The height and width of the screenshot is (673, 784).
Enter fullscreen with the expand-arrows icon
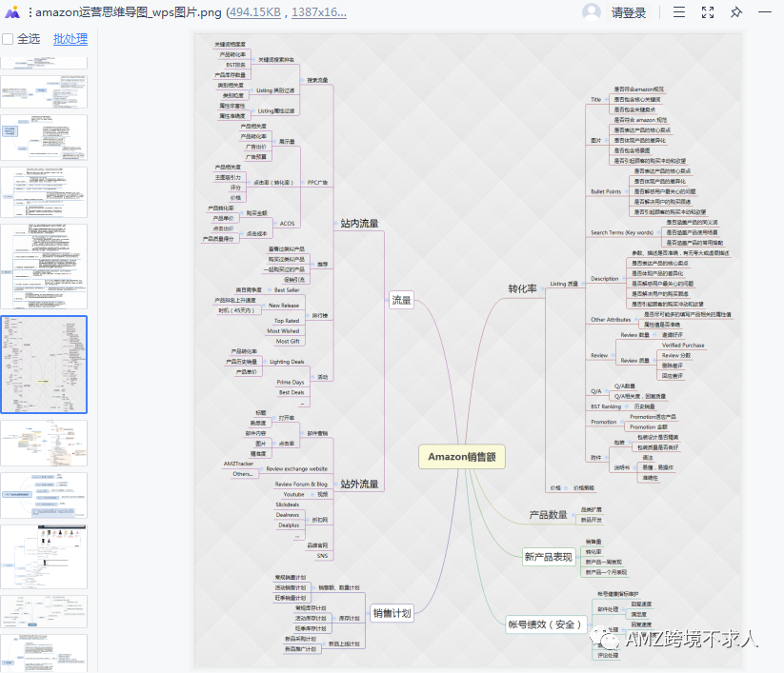click(708, 12)
